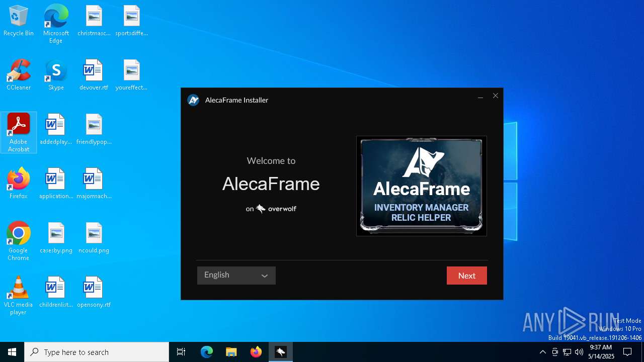Click the Next button in installer
The height and width of the screenshot is (362, 644).
pos(466,276)
